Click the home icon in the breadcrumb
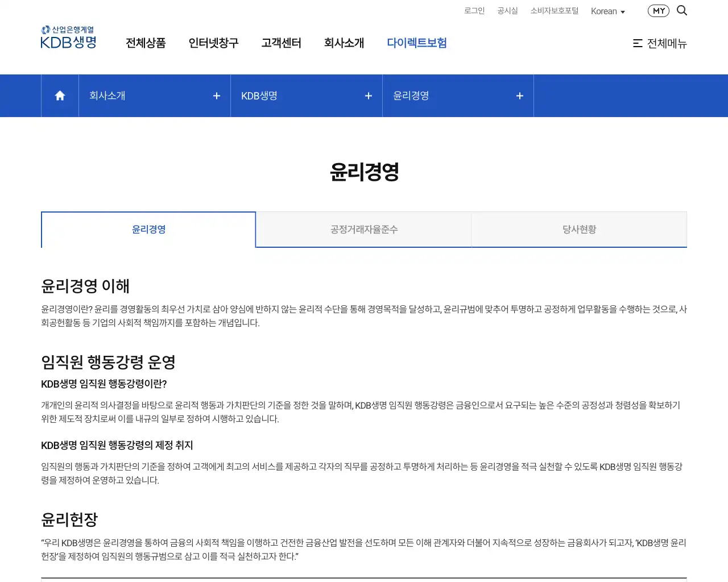 59,95
